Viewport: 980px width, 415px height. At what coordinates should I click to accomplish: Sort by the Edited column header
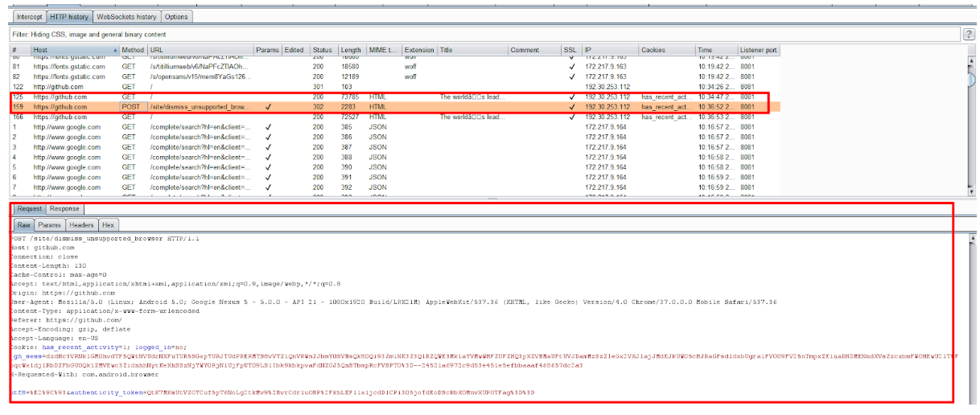click(295, 50)
